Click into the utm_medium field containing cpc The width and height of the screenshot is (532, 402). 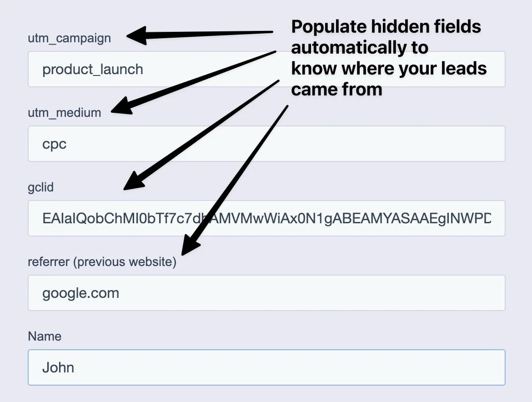click(x=266, y=144)
